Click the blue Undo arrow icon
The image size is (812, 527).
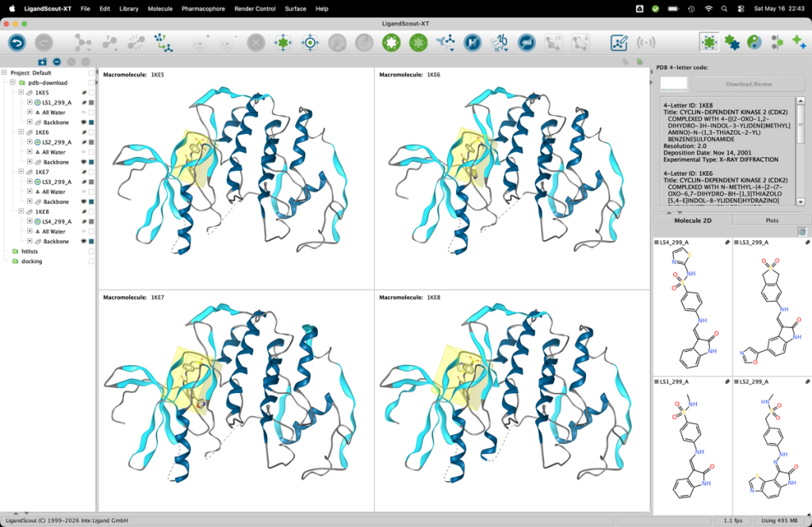click(17, 43)
